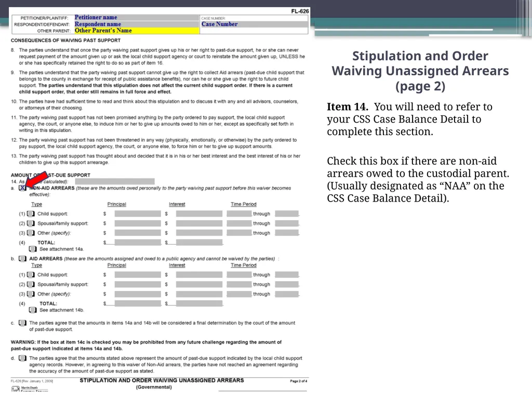532x399 pixels.
Task: Click the "PETITIONER/PLAINTIFF:" label
Action: tap(44, 18)
